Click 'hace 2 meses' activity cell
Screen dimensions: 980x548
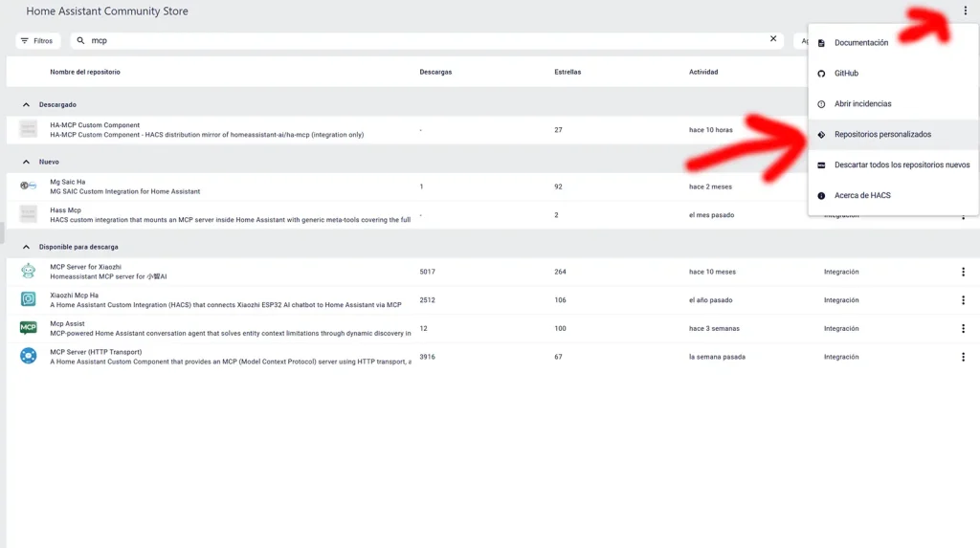point(710,186)
